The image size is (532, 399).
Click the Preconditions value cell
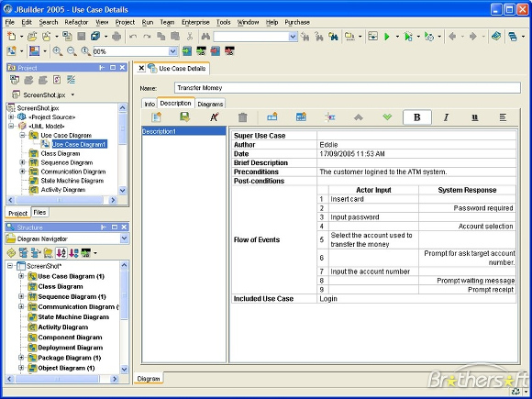point(416,172)
